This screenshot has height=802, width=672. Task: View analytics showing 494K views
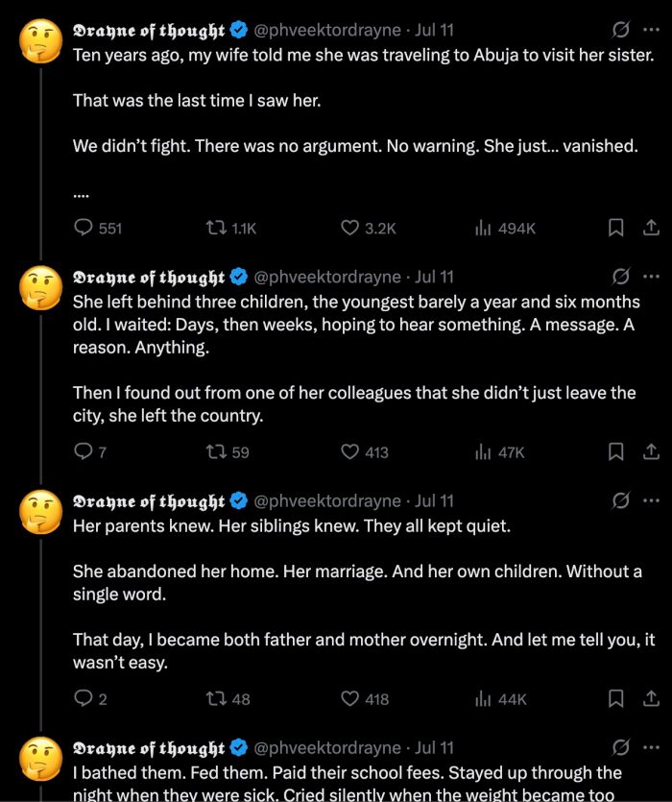click(x=483, y=228)
